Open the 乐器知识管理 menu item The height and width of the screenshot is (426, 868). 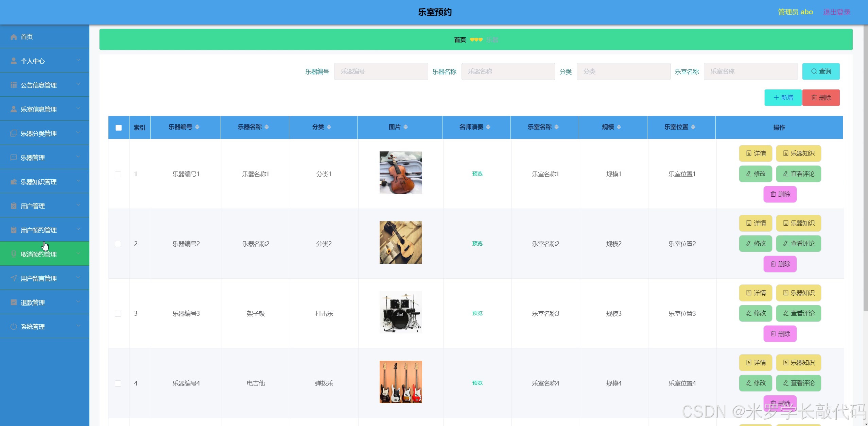tap(39, 182)
